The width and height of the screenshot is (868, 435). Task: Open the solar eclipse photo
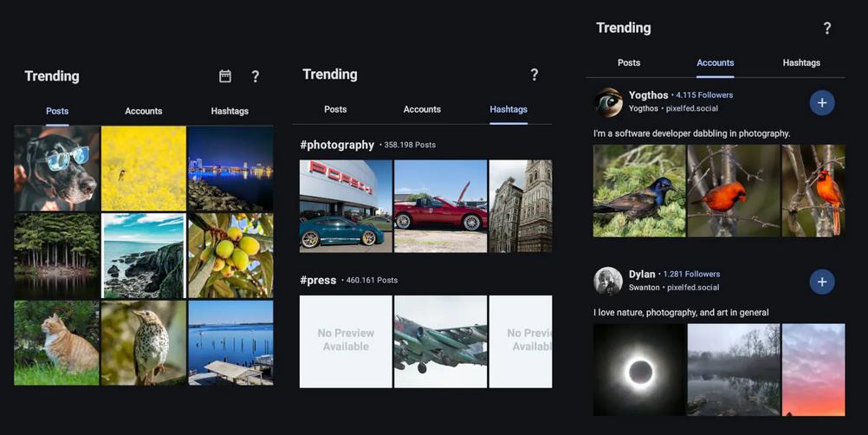[639, 370]
